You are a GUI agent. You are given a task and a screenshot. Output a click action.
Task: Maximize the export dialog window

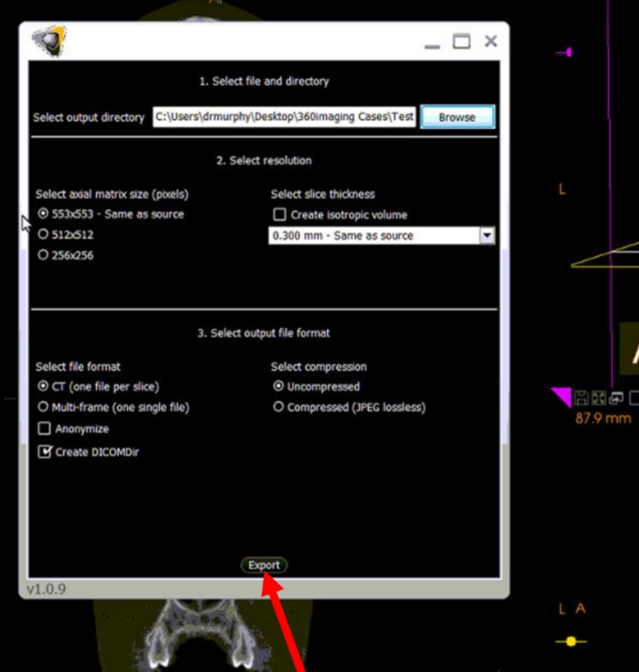pos(462,42)
